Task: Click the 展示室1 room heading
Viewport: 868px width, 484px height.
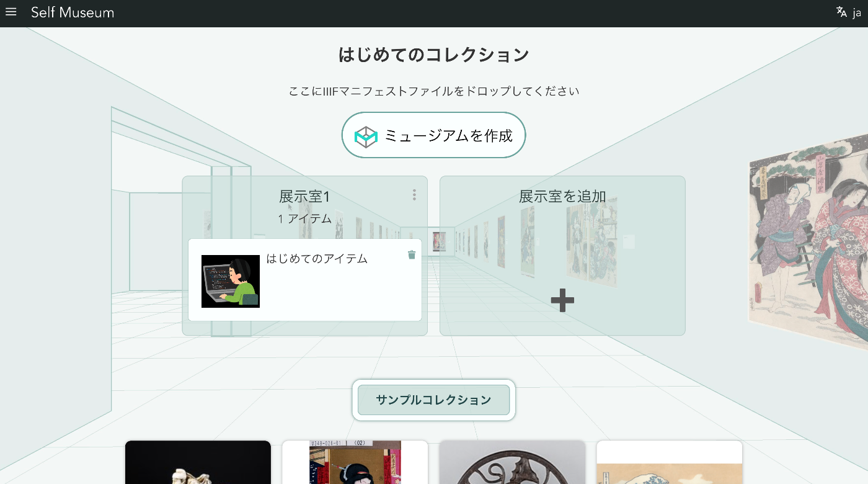Action: 304,197
